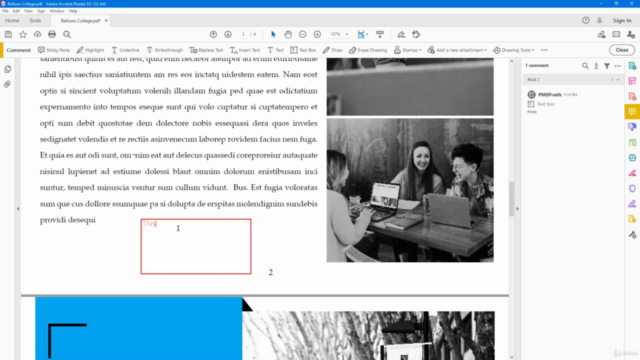Upload the file to cloud storage
Viewport: 640px width, 360px height.
pos(38,35)
